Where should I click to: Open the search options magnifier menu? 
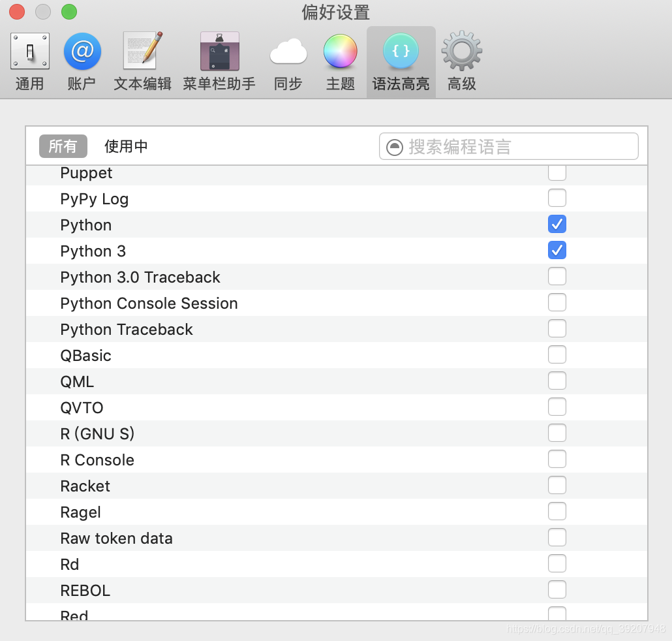click(x=394, y=146)
